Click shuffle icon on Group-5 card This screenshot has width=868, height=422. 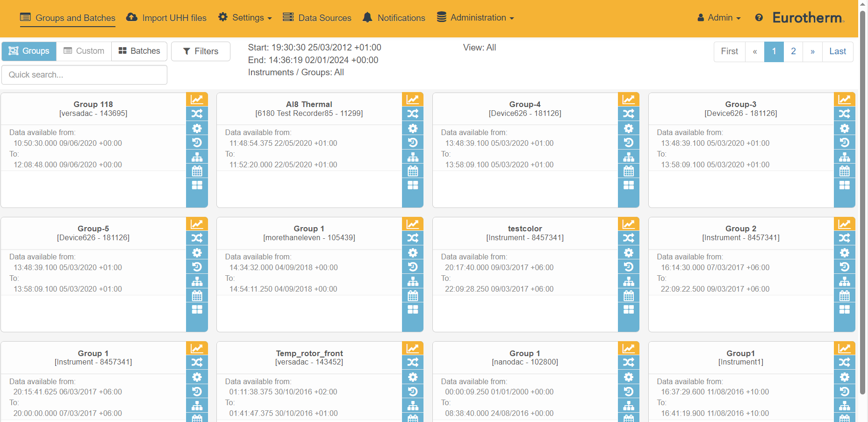197,238
